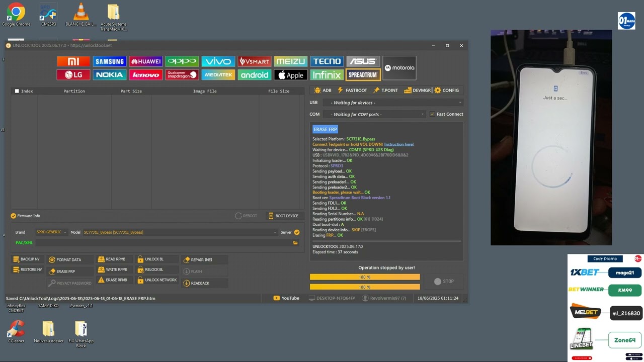
Task: Open Google Chrome from the desktop
Action: coord(16,15)
